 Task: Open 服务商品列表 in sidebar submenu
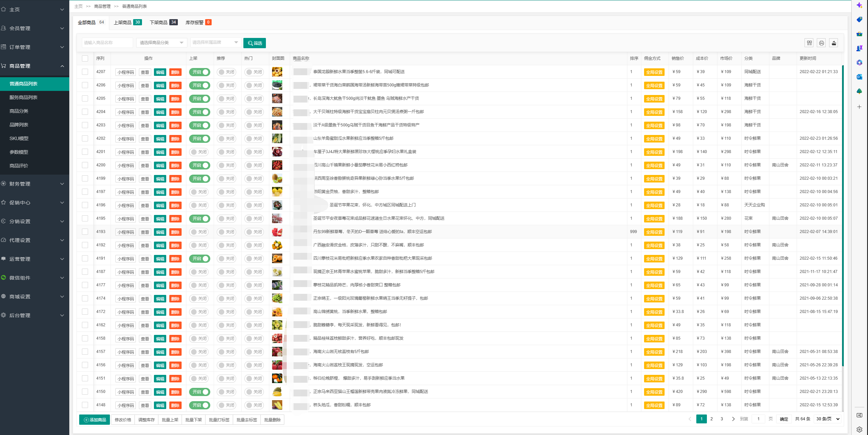34,97
